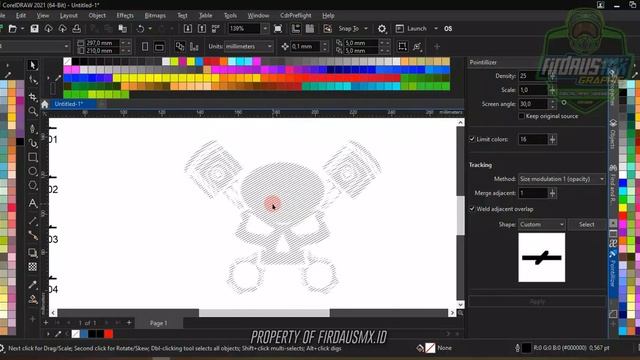Click the Undo arrow icon
This screenshot has width=640, height=360.
click(x=141, y=29)
